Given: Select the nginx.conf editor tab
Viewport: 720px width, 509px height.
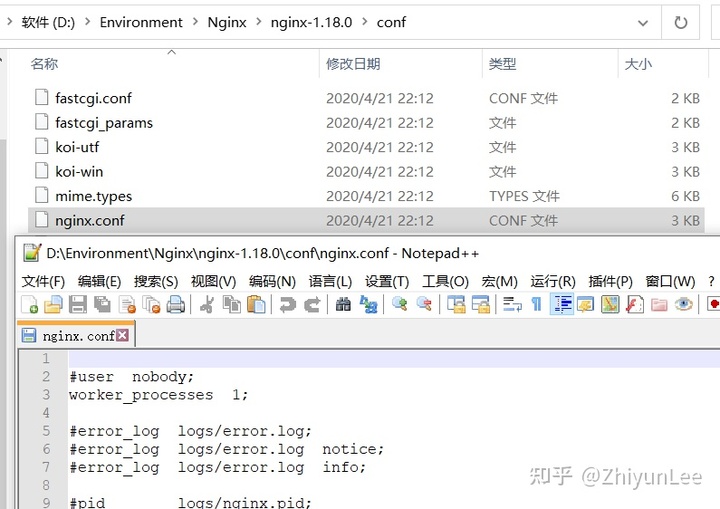Looking at the screenshot, I should (76, 335).
